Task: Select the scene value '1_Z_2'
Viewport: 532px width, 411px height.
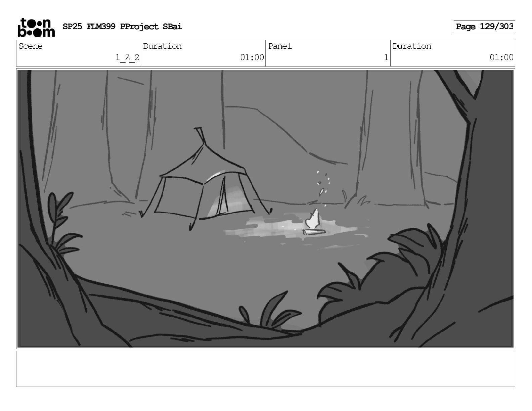Action: (127, 57)
